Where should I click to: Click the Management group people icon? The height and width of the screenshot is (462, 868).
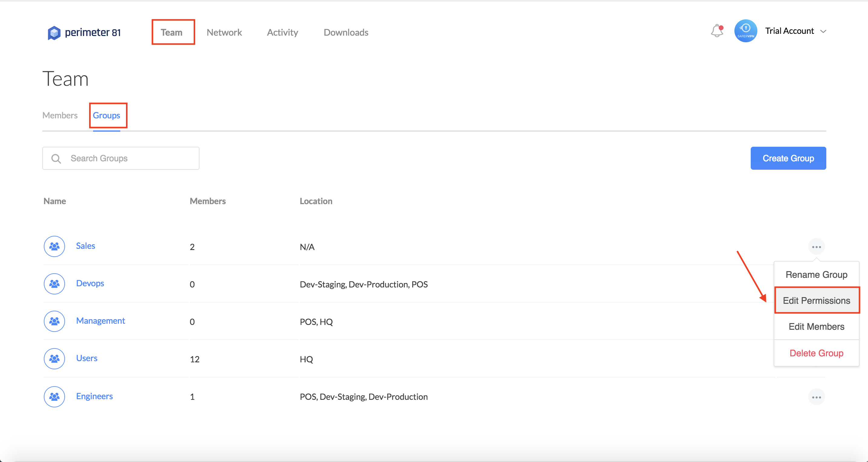pyautogui.click(x=54, y=321)
